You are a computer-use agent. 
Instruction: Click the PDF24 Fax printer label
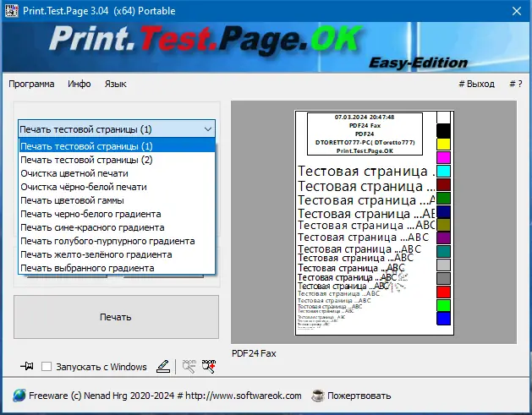(x=254, y=353)
